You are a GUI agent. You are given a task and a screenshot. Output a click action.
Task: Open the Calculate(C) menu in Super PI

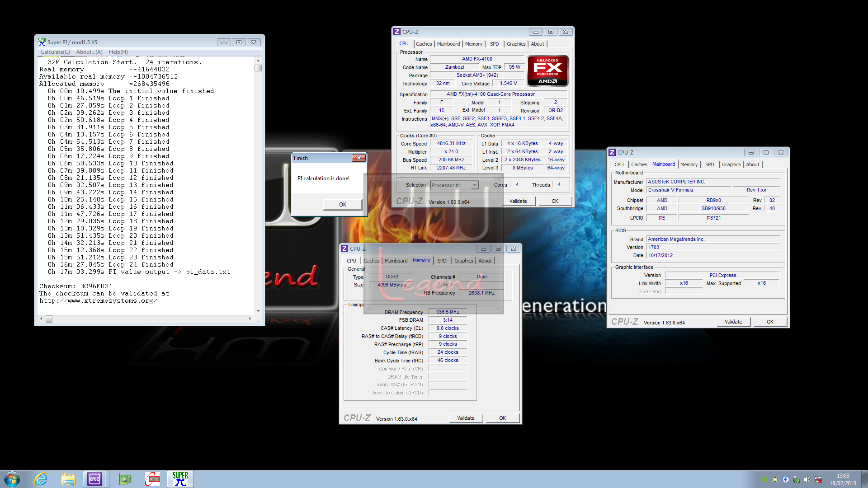[55, 52]
